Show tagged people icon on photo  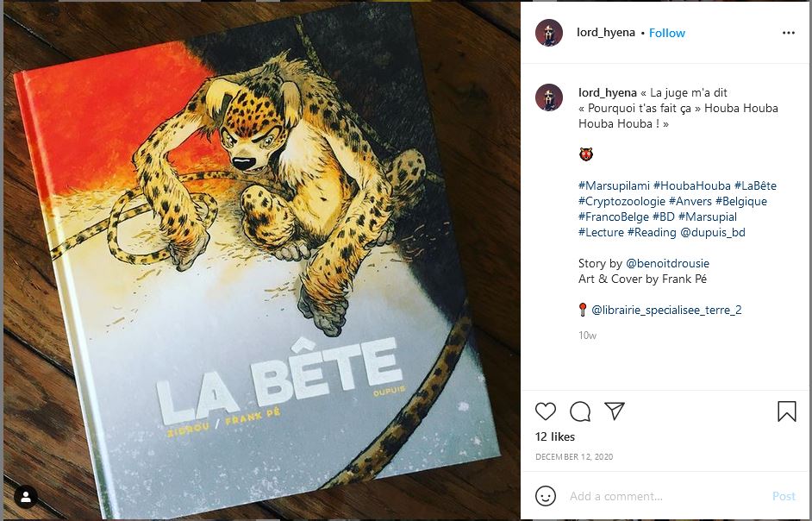tap(26, 497)
